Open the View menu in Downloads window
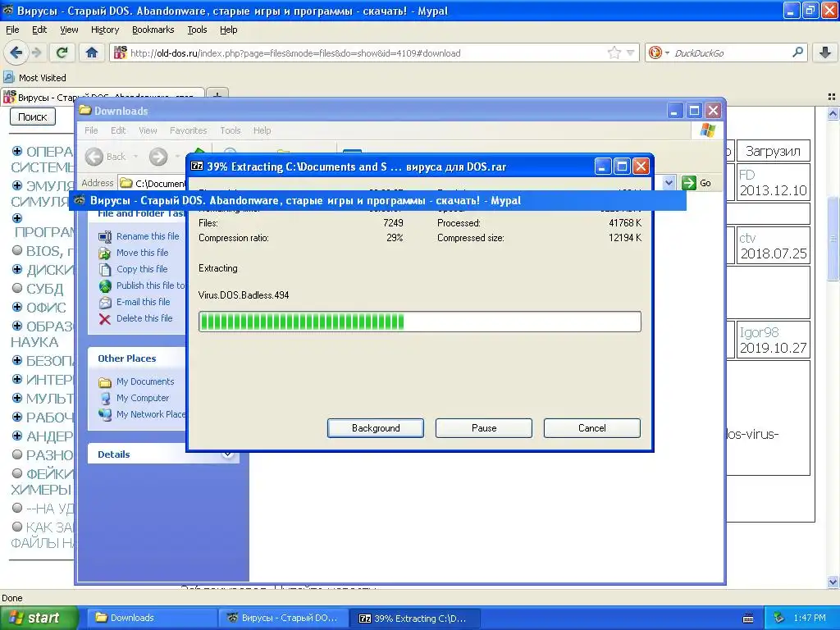The height and width of the screenshot is (630, 840). (148, 130)
